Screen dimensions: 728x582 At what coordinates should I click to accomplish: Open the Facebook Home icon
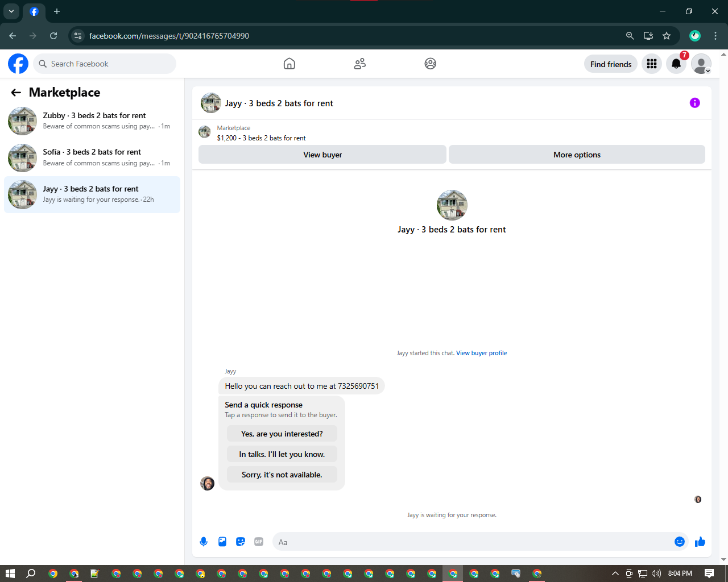pyautogui.click(x=289, y=64)
